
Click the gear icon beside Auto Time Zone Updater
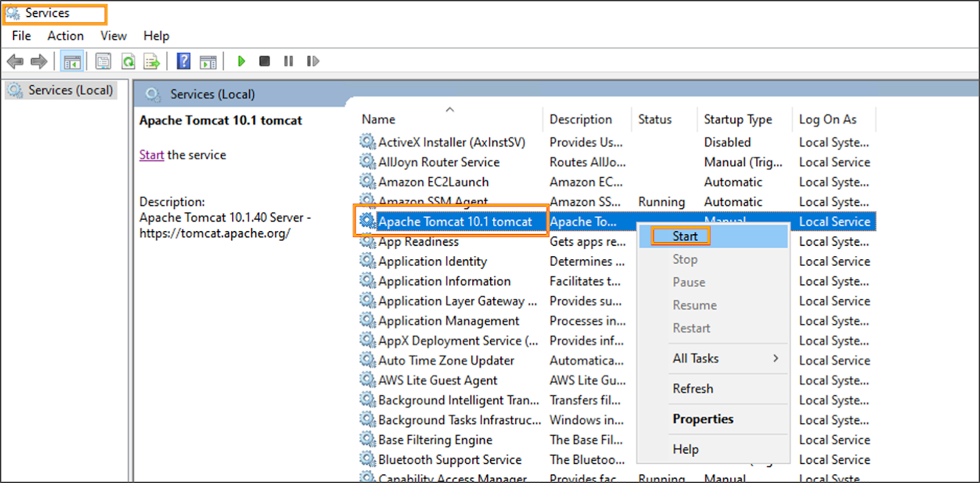click(x=367, y=360)
